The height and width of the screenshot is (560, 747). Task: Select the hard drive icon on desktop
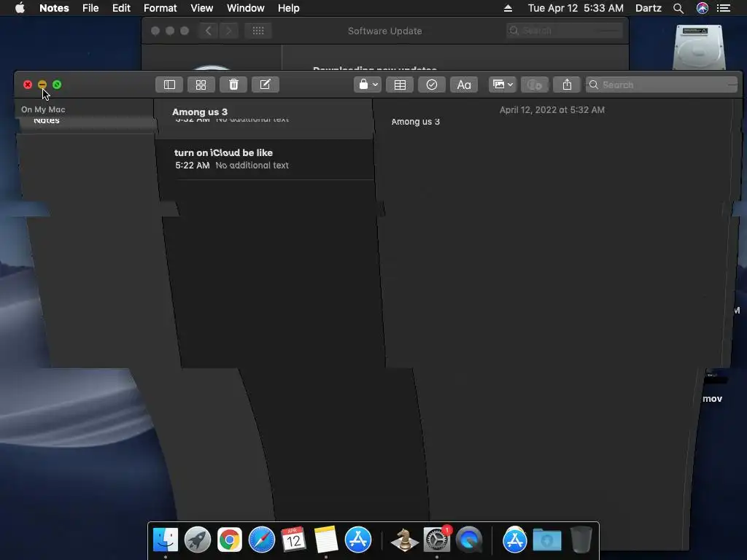point(699,47)
